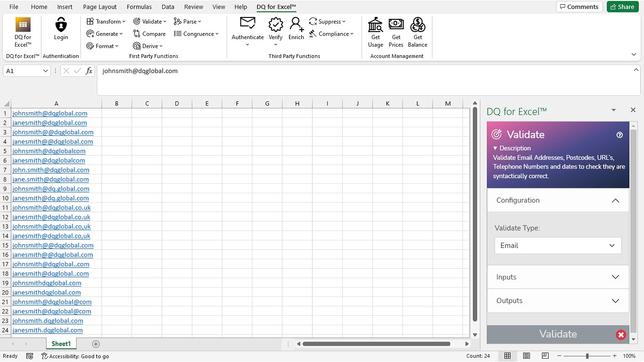Switch to the Home tab
644x362 pixels.
pyautogui.click(x=39, y=7)
